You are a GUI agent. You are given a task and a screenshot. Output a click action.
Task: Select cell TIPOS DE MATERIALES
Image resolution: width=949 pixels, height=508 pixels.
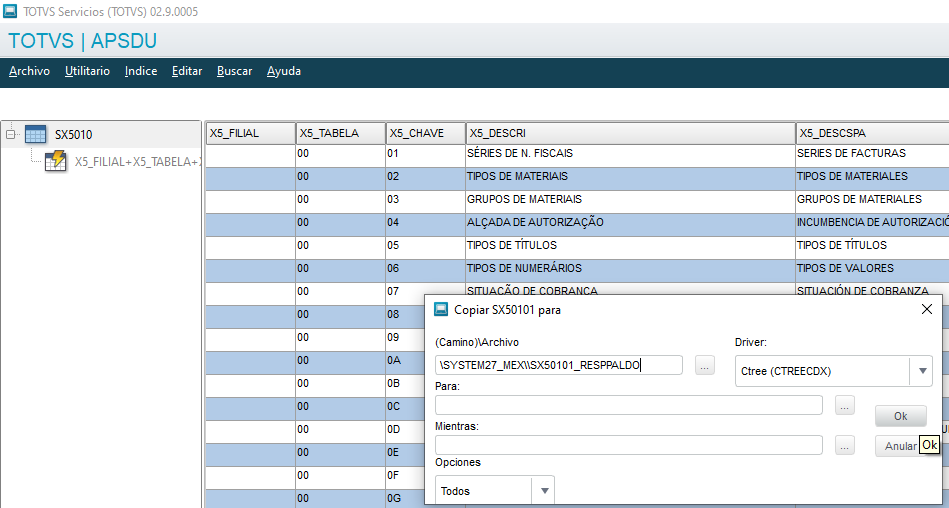pos(872,179)
